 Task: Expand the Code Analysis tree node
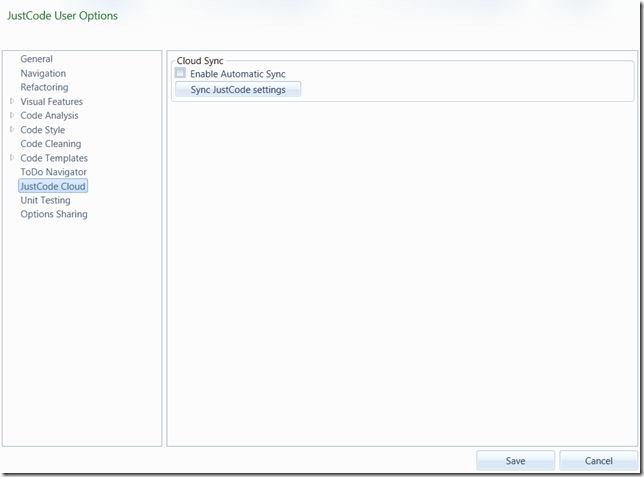[x=12, y=115]
